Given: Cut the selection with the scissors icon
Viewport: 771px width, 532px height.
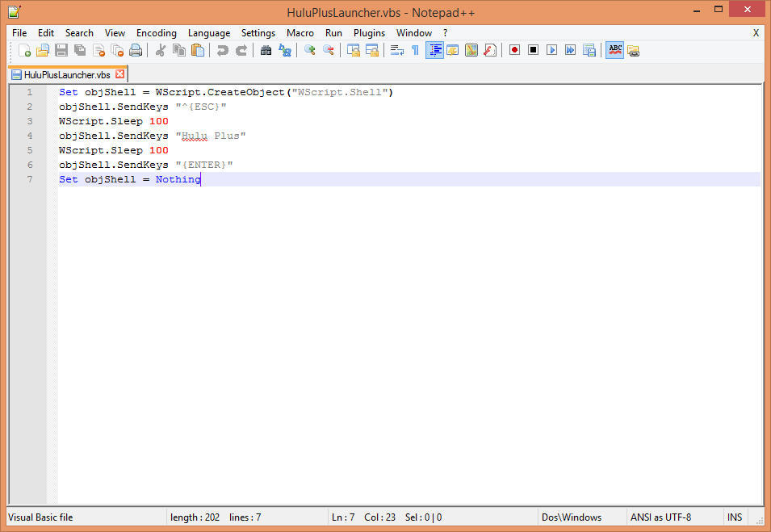Looking at the screenshot, I should [161, 50].
